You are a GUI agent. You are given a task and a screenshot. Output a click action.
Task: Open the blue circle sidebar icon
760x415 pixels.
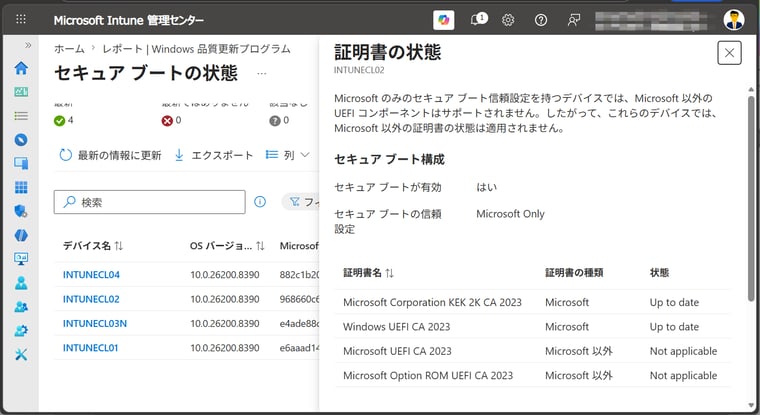coord(21,140)
